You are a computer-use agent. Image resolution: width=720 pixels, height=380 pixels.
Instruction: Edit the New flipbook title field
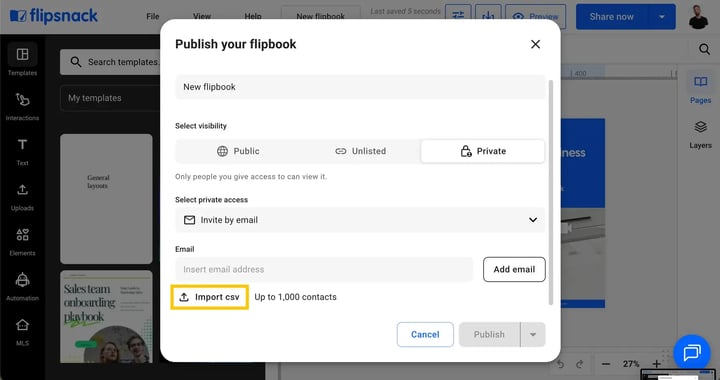coord(360,87)
